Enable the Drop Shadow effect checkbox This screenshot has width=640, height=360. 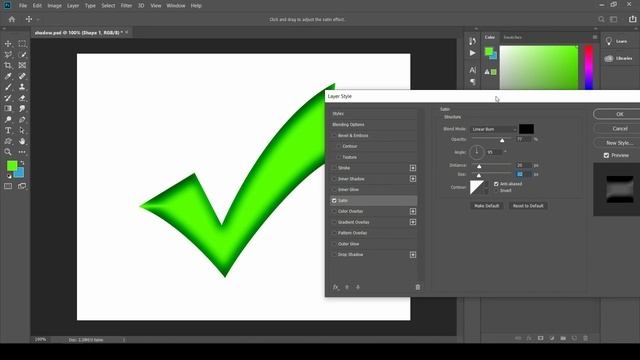click(334, 255)
